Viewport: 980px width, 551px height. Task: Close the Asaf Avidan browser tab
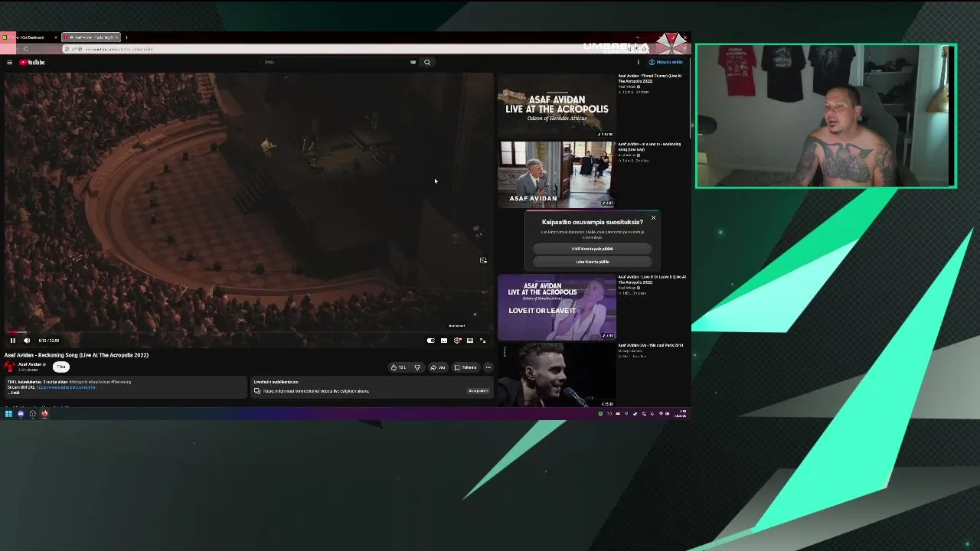pyautogui.click(x=117, y=37)
